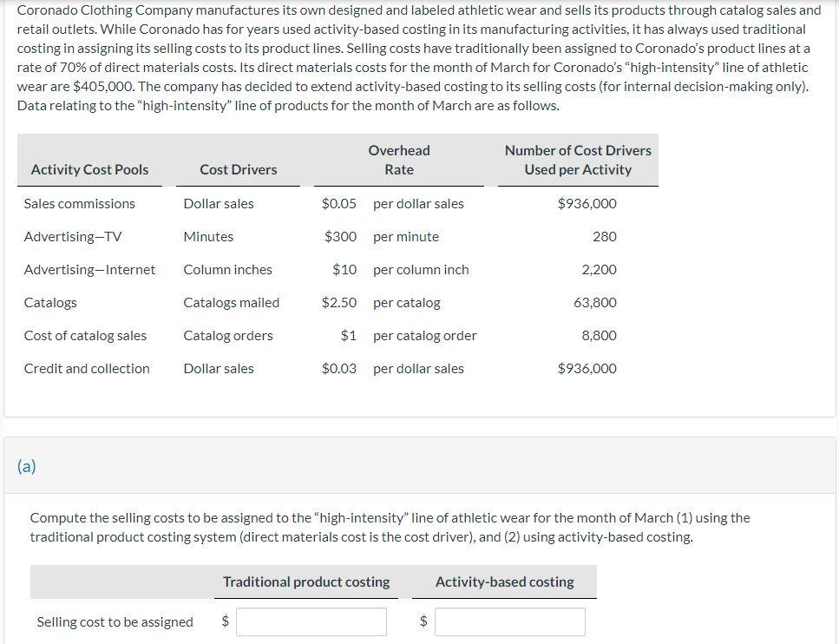The image size is (839, 644).
Task: Select the 'Credit and collection' row label
Action: (87, 369)
